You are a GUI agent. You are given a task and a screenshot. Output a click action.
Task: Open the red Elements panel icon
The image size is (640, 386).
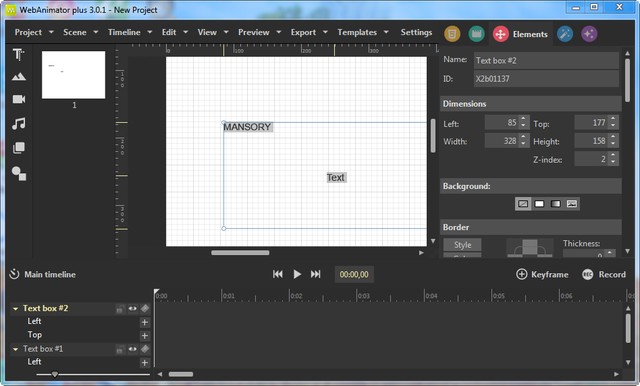[x=500, y=34]
